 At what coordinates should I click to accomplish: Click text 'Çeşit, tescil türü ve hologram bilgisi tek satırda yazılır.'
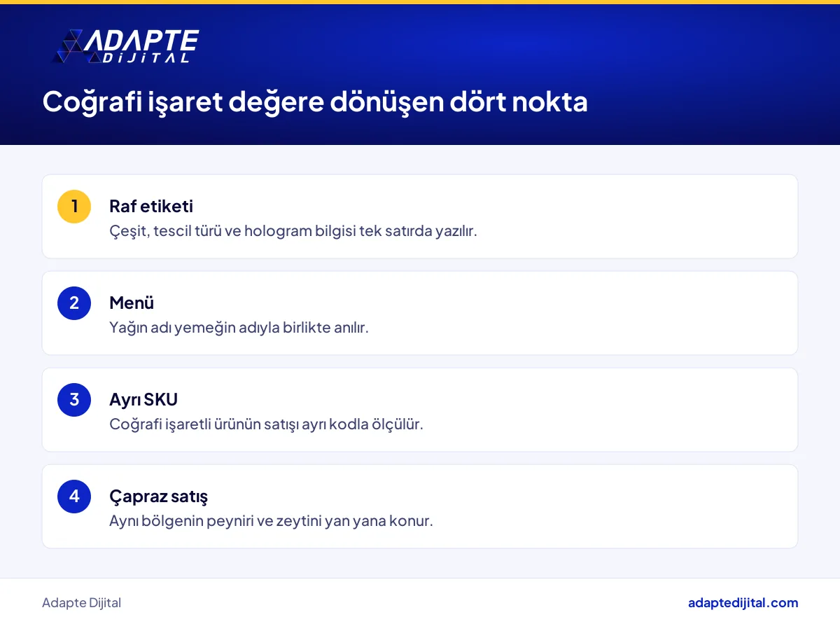click(x=293, y=230)
